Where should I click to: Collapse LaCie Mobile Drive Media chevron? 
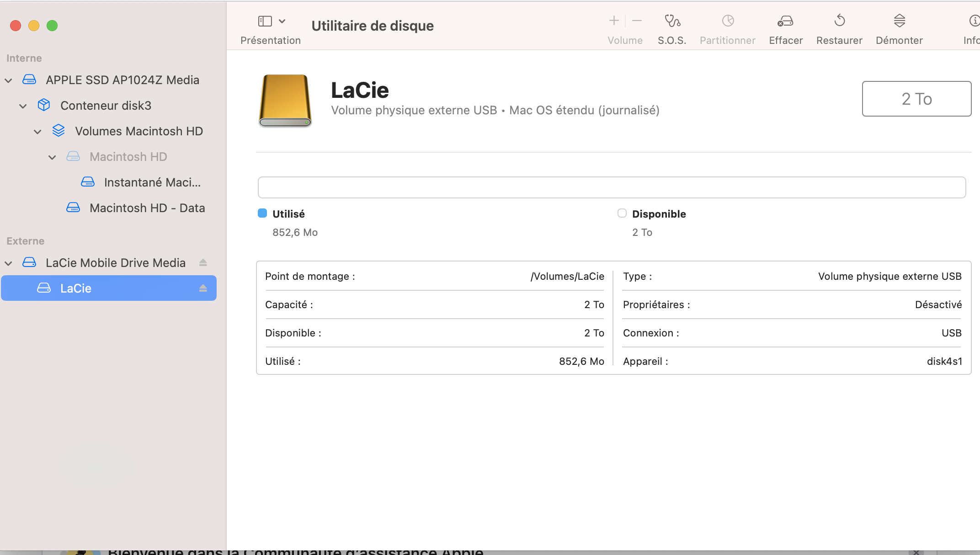tap(8, 263)
